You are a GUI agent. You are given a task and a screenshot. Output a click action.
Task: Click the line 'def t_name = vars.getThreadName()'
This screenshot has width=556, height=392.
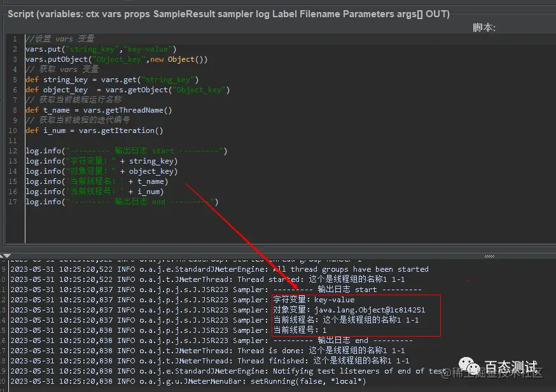pyautogui.click(x=99, y=110)
